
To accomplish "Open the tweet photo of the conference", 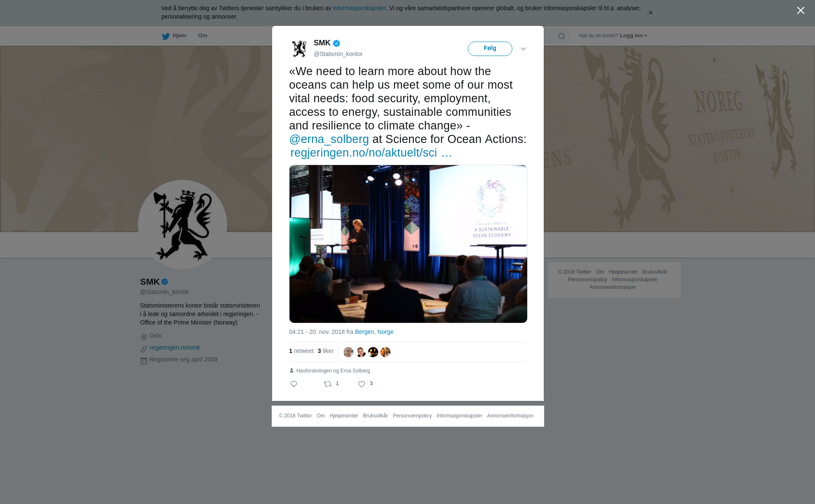I will coord(408,244).
